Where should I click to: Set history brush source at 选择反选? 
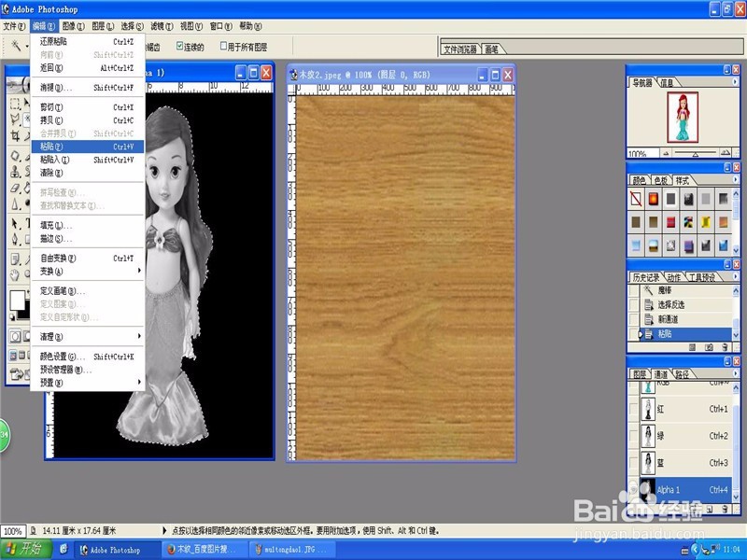point(634,305)
